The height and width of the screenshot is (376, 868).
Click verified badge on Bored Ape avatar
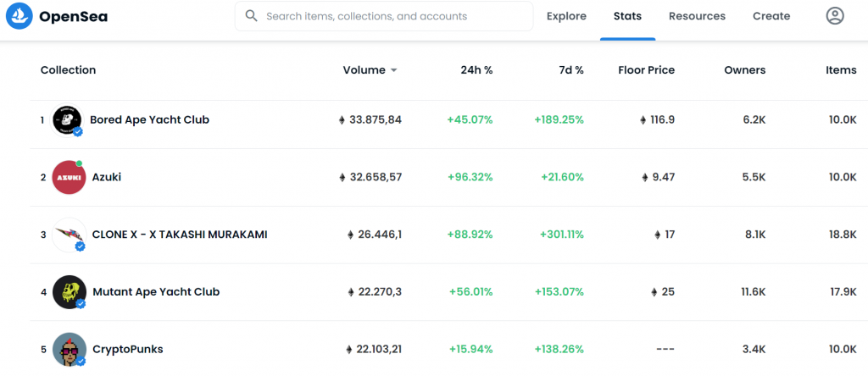[x=78, y=131]
